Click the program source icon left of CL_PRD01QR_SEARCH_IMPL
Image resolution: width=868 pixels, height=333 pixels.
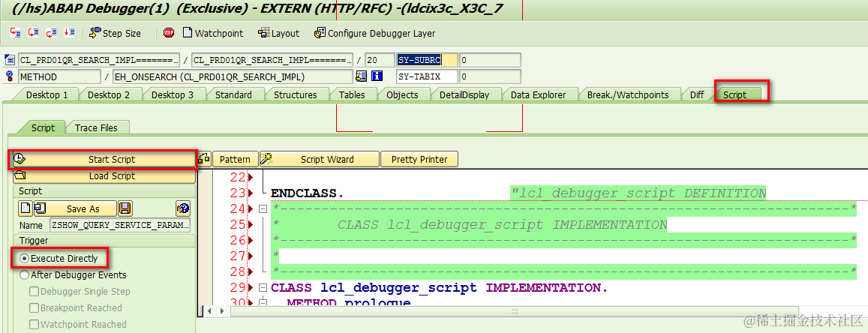pyautogui.click(x=10, y=60)
